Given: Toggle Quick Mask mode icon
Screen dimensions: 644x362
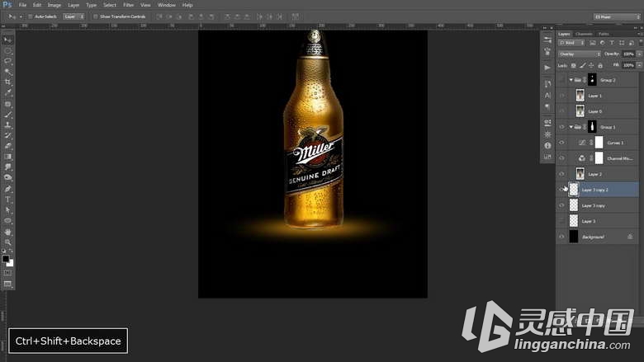Looking at the screenshot, I should (x=7, y=273).
